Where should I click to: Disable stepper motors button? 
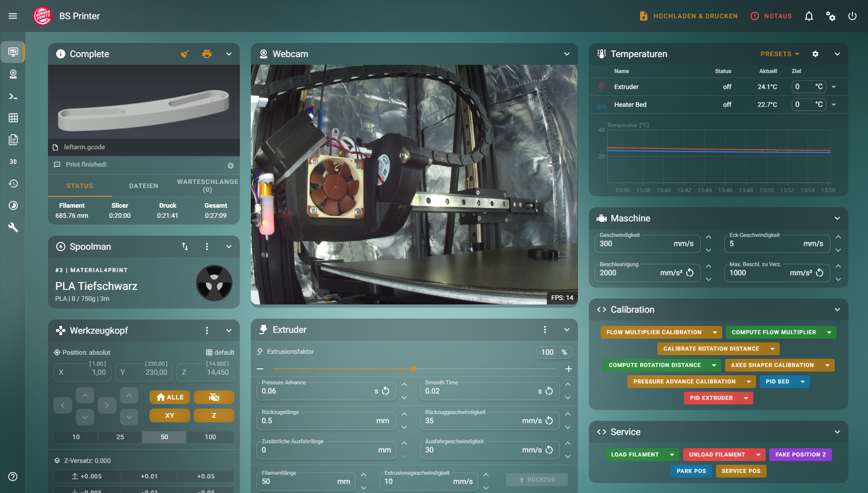pos(214,397)
